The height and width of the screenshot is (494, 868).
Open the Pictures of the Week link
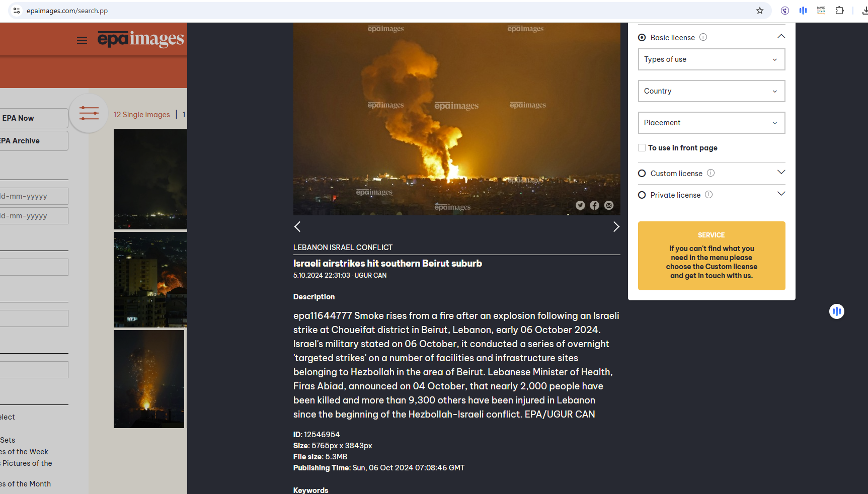[24, 452]
